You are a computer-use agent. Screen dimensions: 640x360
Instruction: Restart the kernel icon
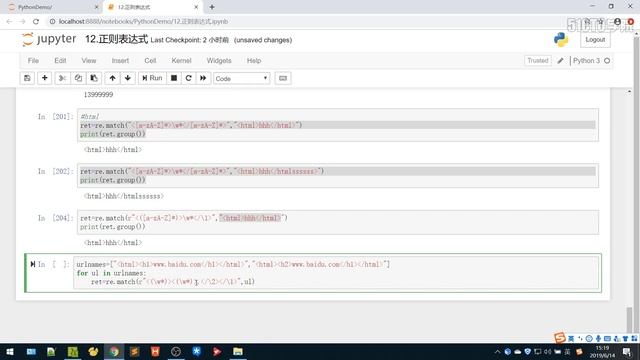pyautogui.click(x=189, y=78)
